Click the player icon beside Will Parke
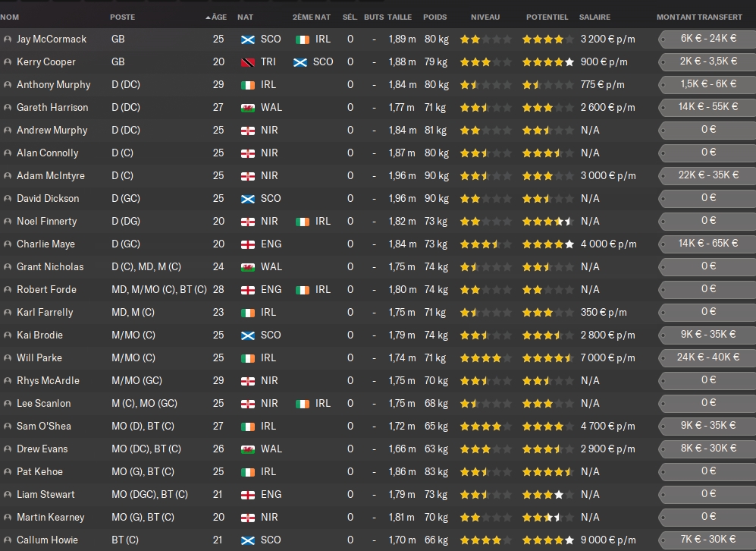Image resolution: width=756 pixels, height=551 pixels. point(8,358)
